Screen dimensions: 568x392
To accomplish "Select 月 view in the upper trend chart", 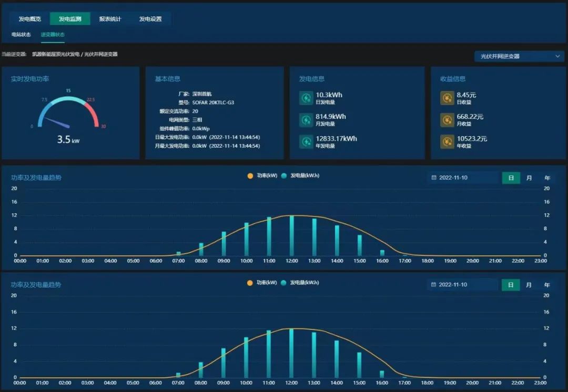I will tap(529, 178).
